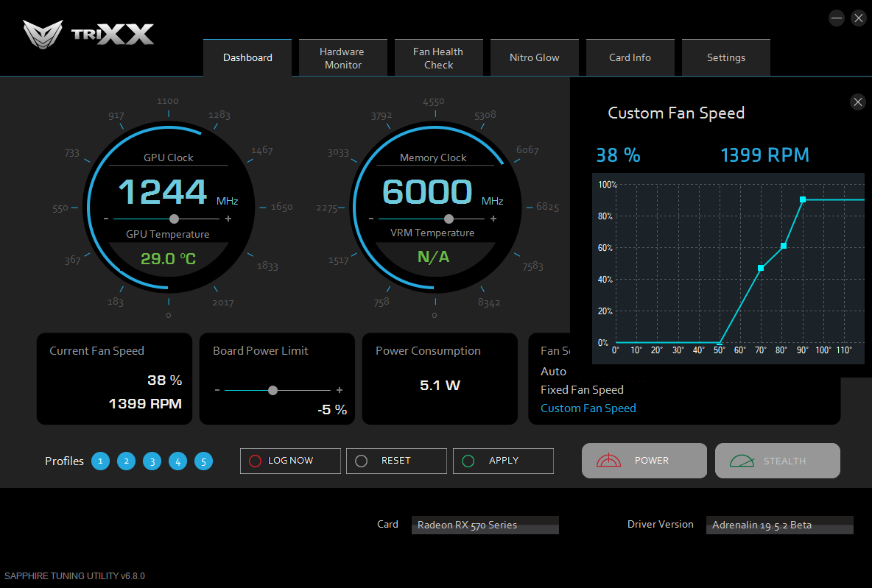Viewport: 872px width, 588px height.
Task: Select profile 3
Action: pos(152,461)
